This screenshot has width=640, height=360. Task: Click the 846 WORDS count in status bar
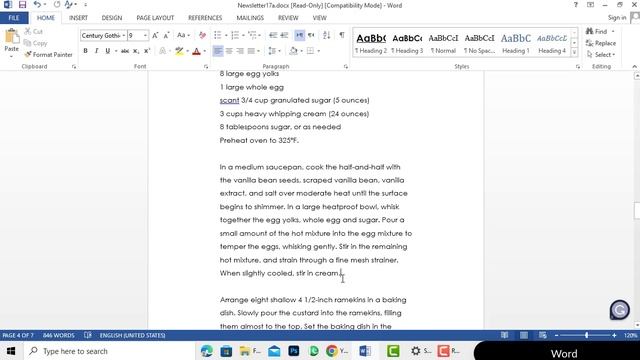tap(59, 335)
